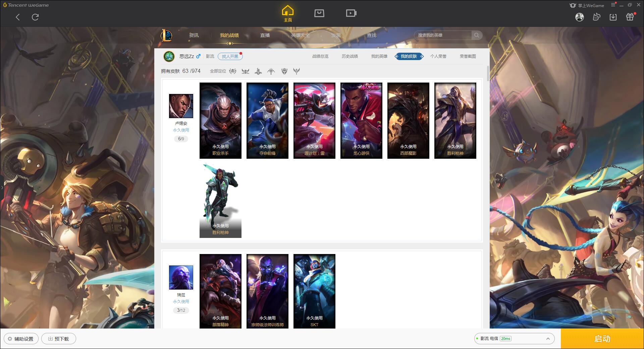Open 掌上WeGame mobile app link
The width and height of the screenshot is (644, 349).
[587, 5]
